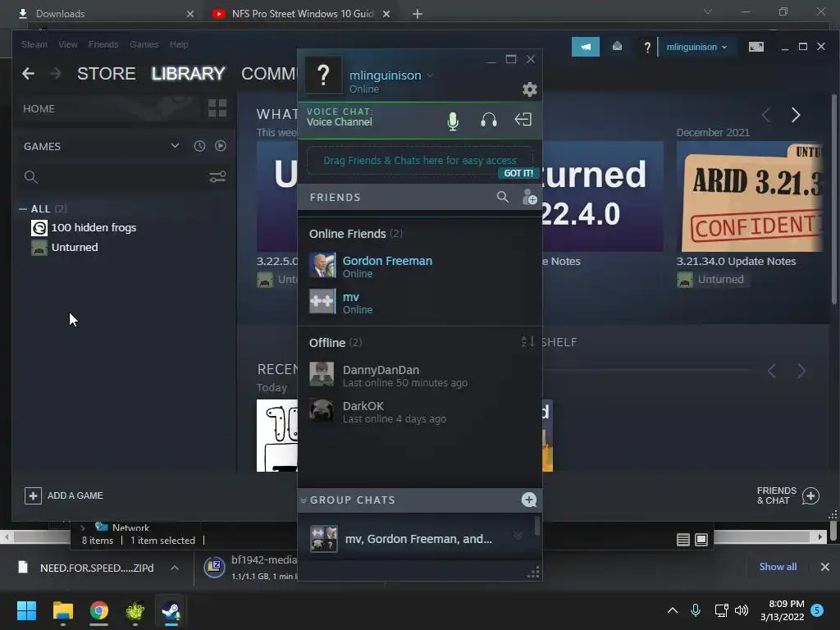Add a friend icon

[529, 197]
